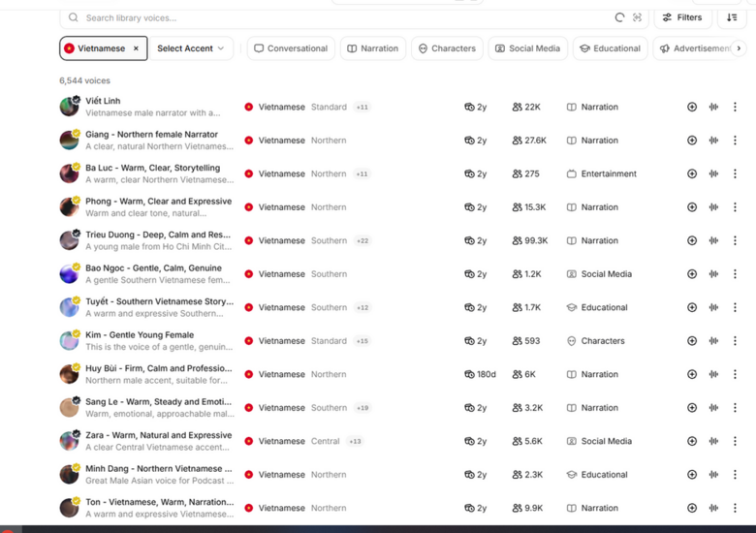
Task: Open more options for Viết Linh
Action: [x=735, y=107]
